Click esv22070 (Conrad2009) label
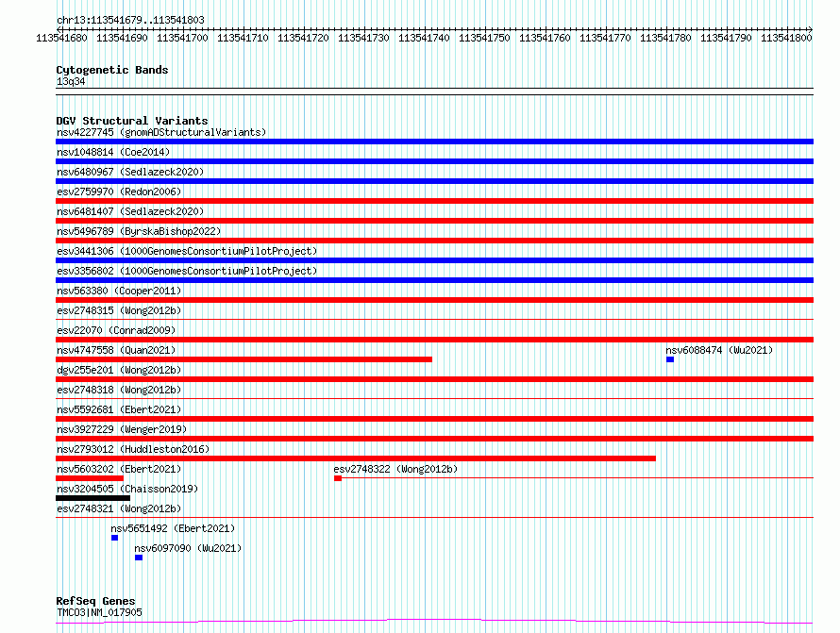The height and width of the screenshot is (633, 840). [116, 330]
